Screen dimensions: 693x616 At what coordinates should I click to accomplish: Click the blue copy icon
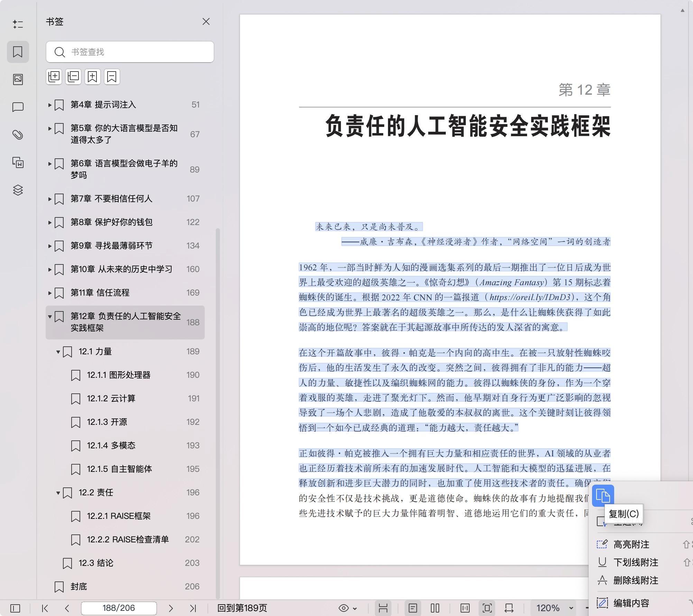[x=603, y=496]
